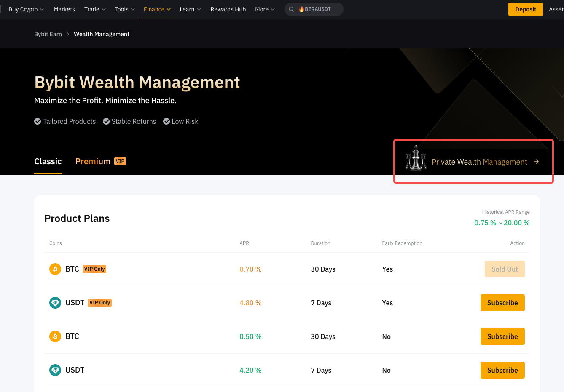
Task: Click the chess pieces Private Wealth icon
Action: click(416, 158)
